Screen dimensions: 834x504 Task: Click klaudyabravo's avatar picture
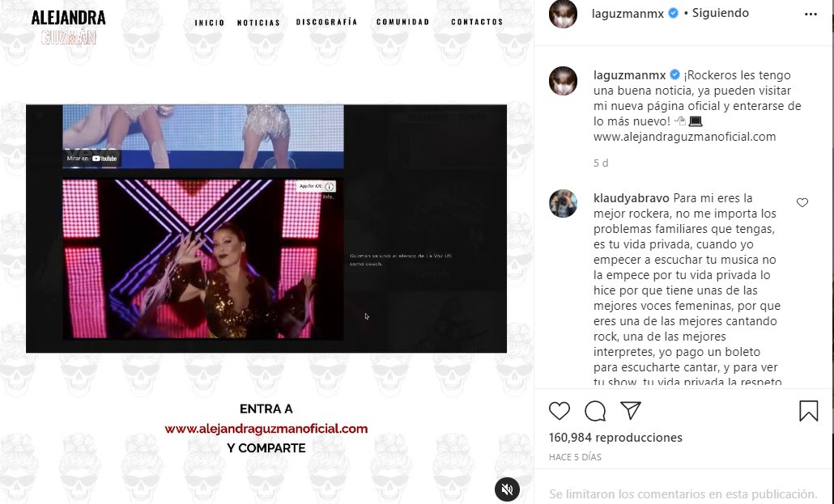tap(563, 204)
